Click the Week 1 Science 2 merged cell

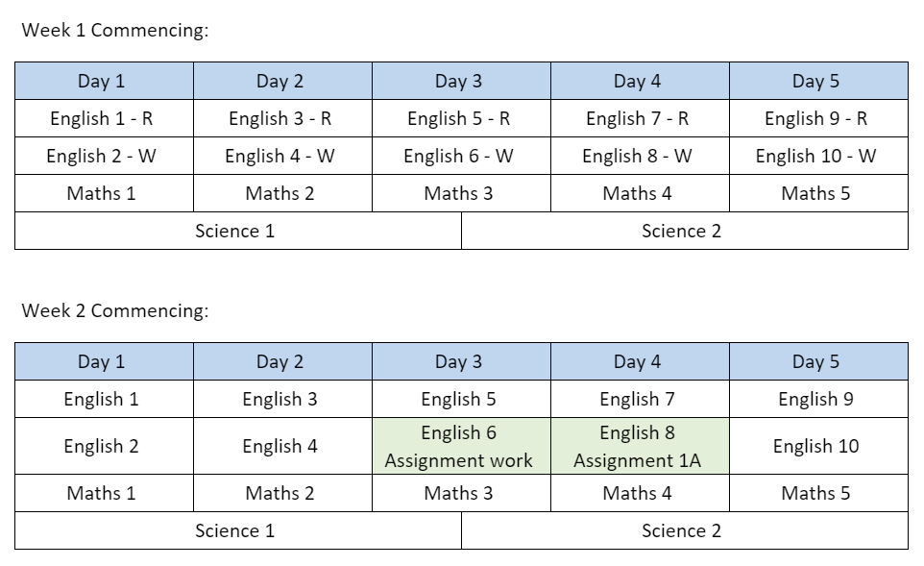pyautogui.click(x=685, y=231)
